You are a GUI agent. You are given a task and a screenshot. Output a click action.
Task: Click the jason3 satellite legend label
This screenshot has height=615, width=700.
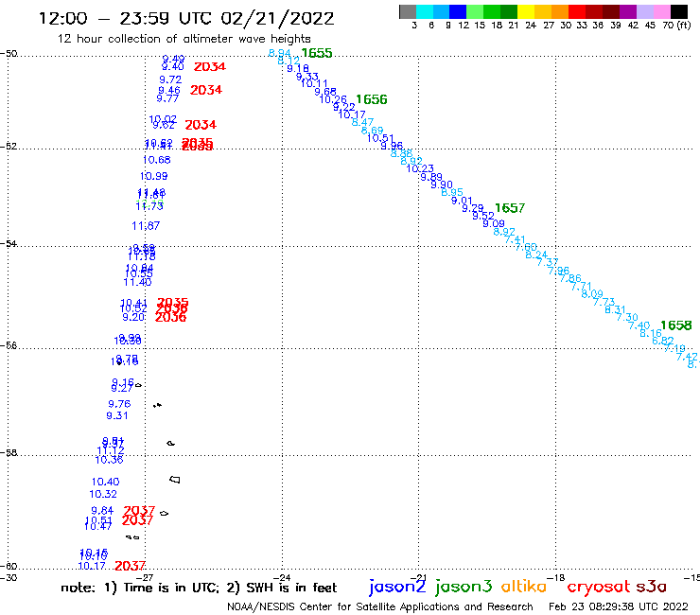point(464,587)
